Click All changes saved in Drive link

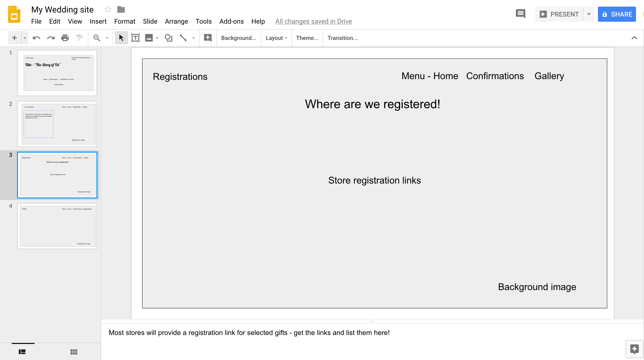tap(313, 21)
